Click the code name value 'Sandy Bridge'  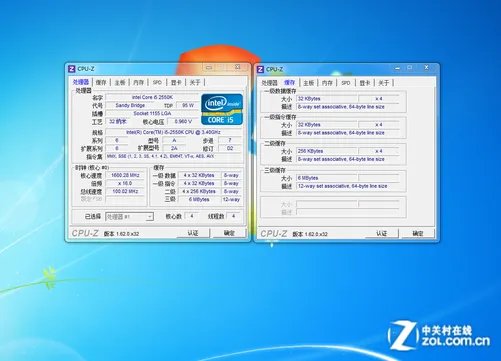(130, 105)
